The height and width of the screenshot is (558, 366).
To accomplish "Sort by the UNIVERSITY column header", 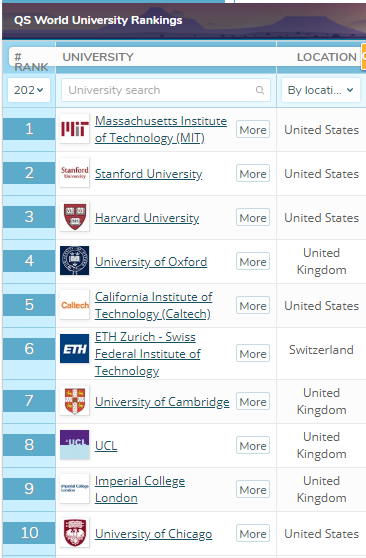I will (98, 57).
